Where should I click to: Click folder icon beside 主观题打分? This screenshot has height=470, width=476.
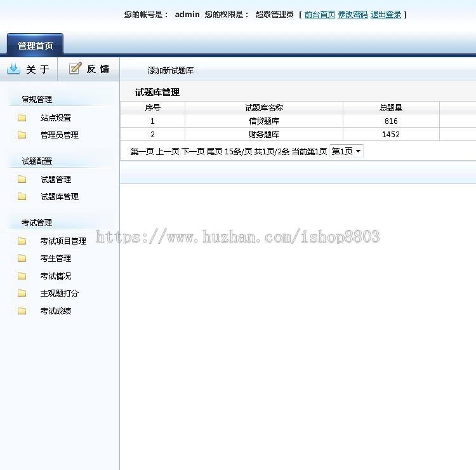point(22,293)
